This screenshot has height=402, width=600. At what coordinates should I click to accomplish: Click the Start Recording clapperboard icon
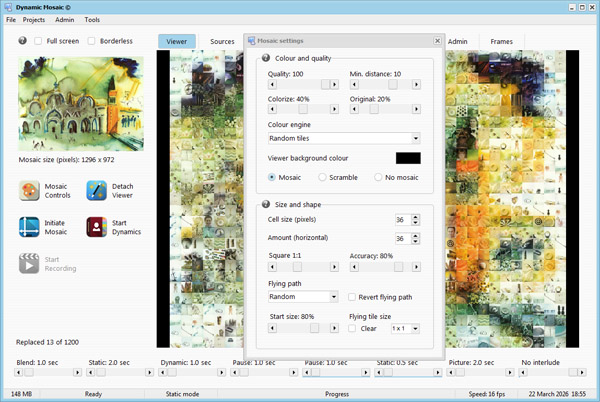point(29,264)
